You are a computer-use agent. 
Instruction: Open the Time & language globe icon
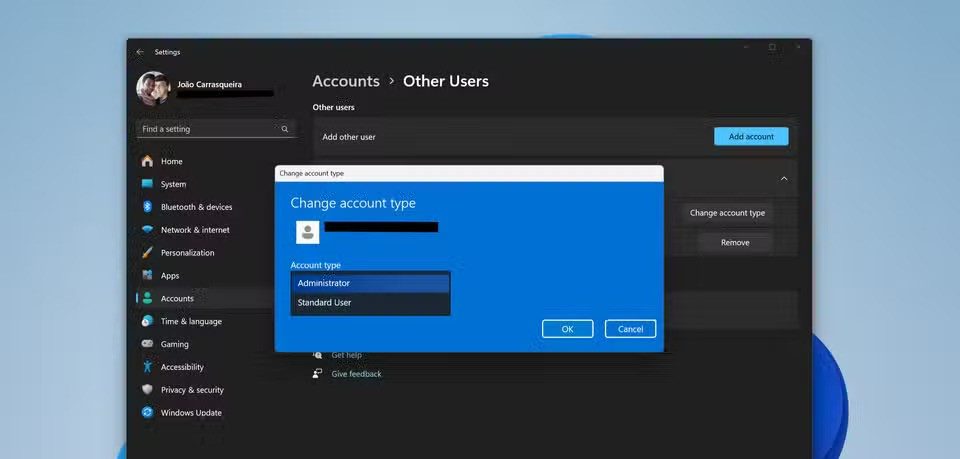pyautogui.click(x=147, y=321)
